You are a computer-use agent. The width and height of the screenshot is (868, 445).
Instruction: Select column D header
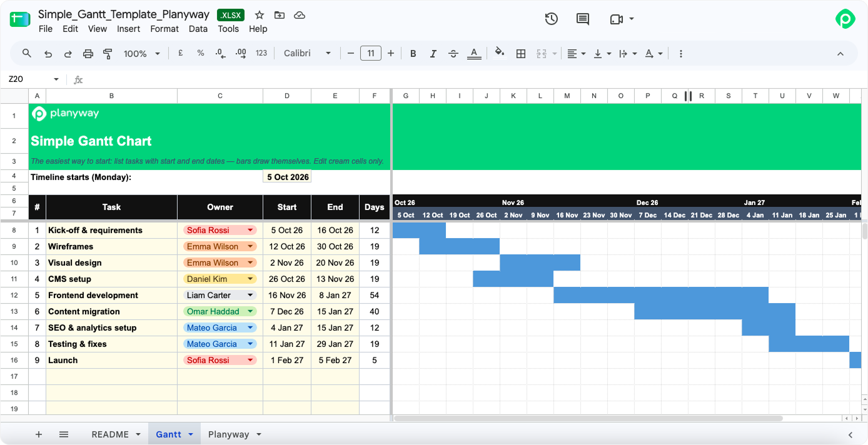(x=287, y=96)
